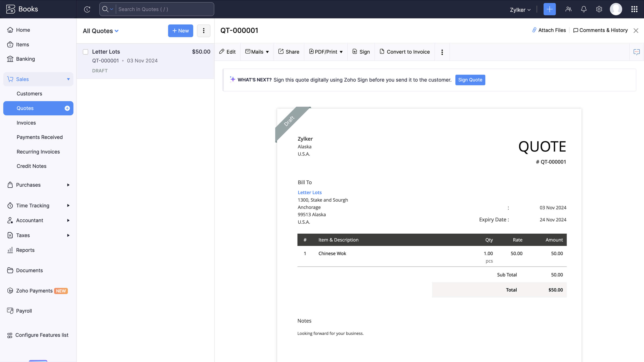The image size is (644, 362).
Task: Click the notification bell icon
Action: pyautogui.click(x=584, y=9)
